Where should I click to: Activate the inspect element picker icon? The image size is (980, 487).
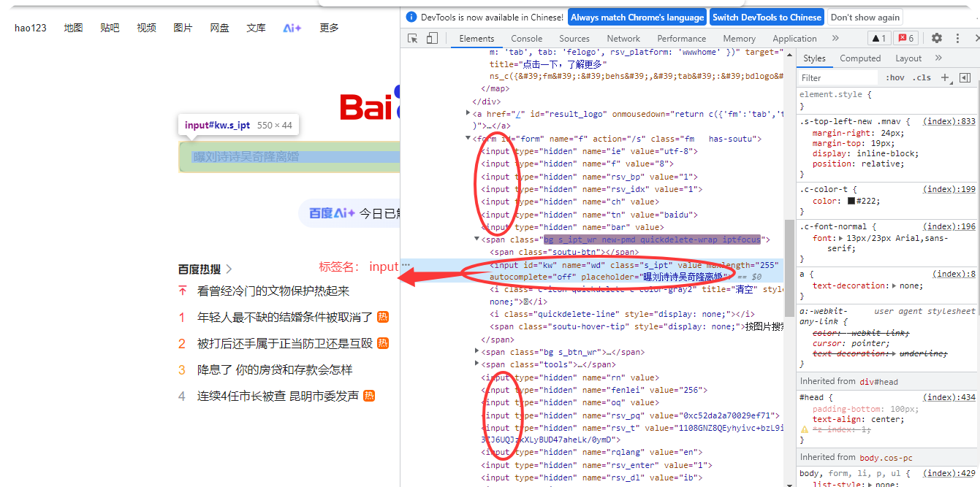413,39
